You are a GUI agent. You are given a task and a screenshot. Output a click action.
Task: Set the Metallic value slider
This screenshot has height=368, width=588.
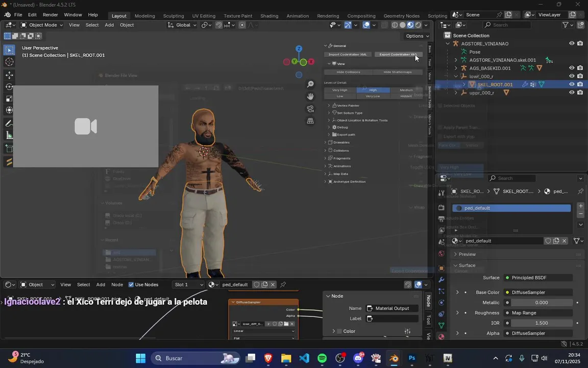pyautogui.click(x=542, y=302)
